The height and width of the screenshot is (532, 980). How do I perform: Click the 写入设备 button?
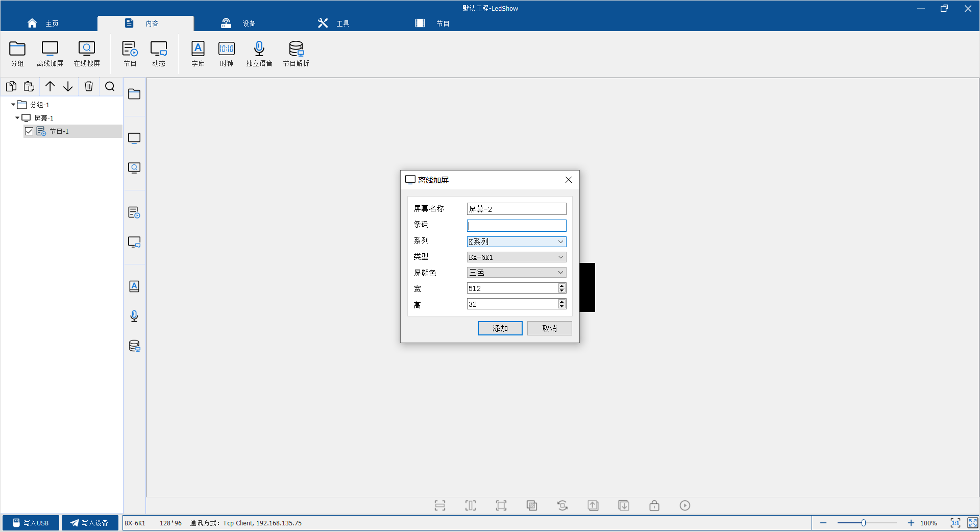pos(90,523)
